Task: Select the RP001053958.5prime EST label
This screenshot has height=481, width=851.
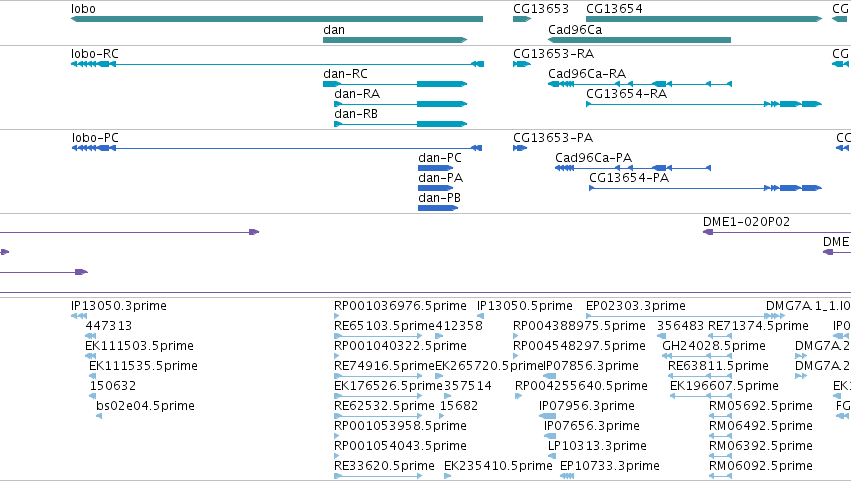Action: [401, 427]
